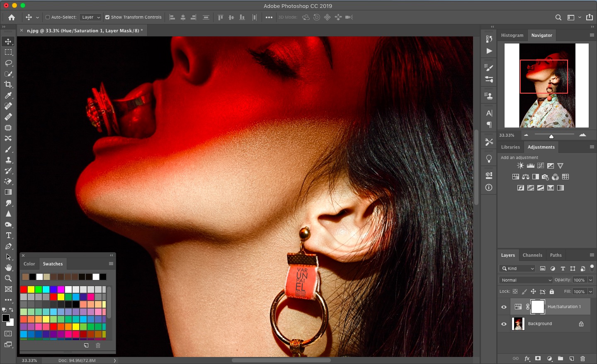This screenshot has height=364, width=597.
Task: Add a Levels adjustment
Action: point(531,166)
